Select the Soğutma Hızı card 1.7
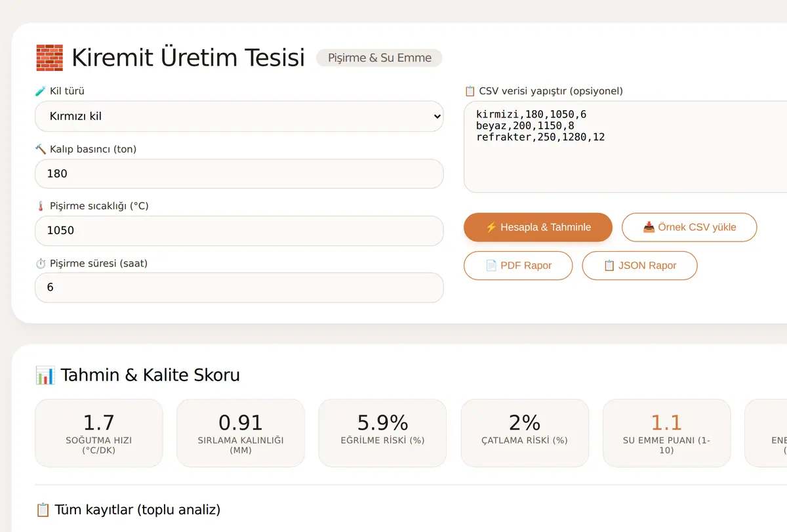Screen dimensions: 787x532 tap(98, 433)
